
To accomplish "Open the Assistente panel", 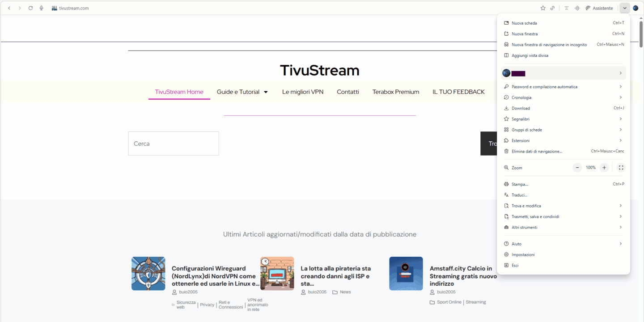I will pos(599,8).
